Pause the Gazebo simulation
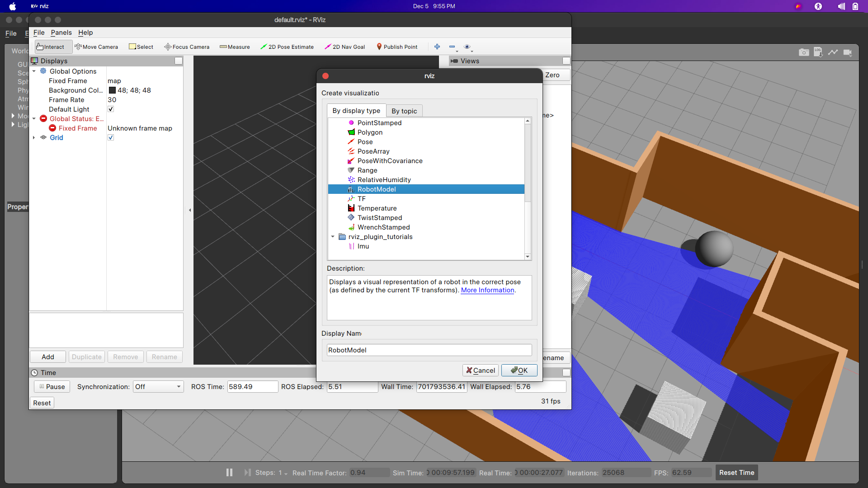The image size is (868, 488). pyautogui.click(x=229, y=473)
